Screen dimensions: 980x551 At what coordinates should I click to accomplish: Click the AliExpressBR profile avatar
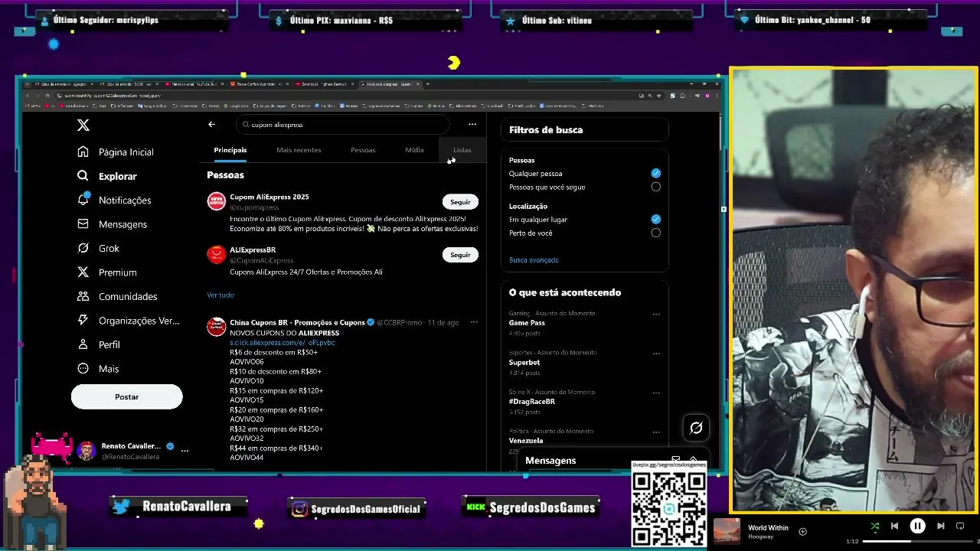click(x=217, y=254)
